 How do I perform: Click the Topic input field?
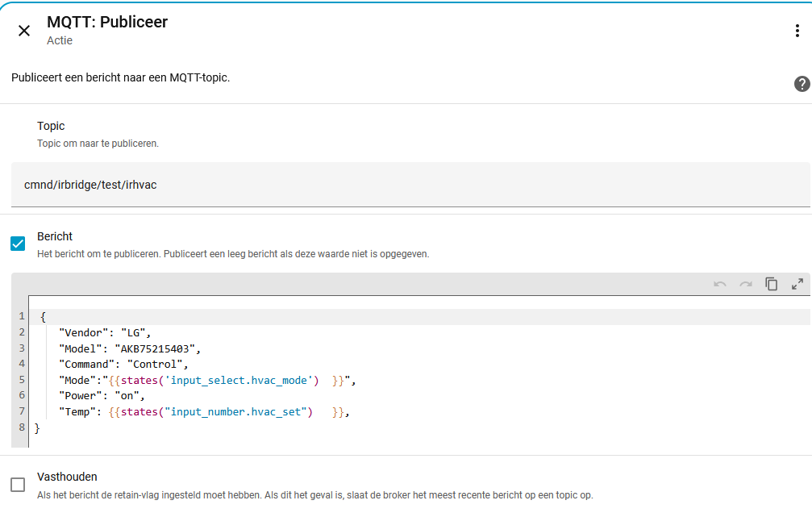point(410,185)
